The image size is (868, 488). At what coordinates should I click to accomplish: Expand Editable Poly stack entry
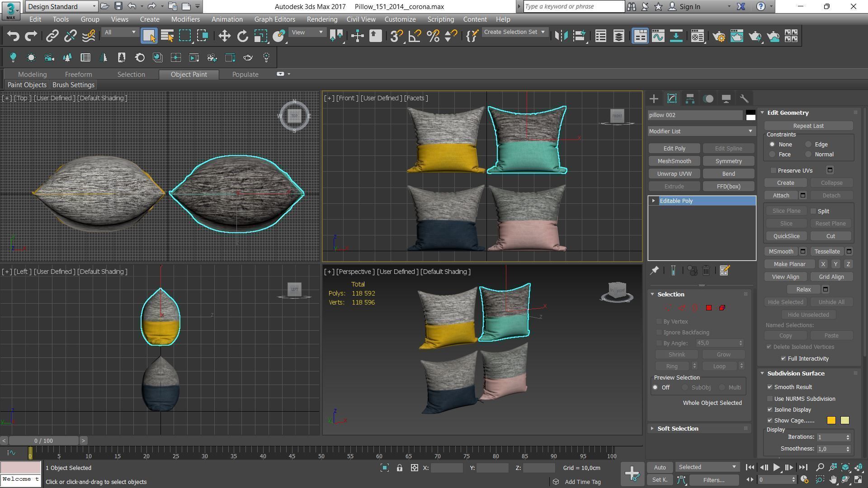(653, 201)
